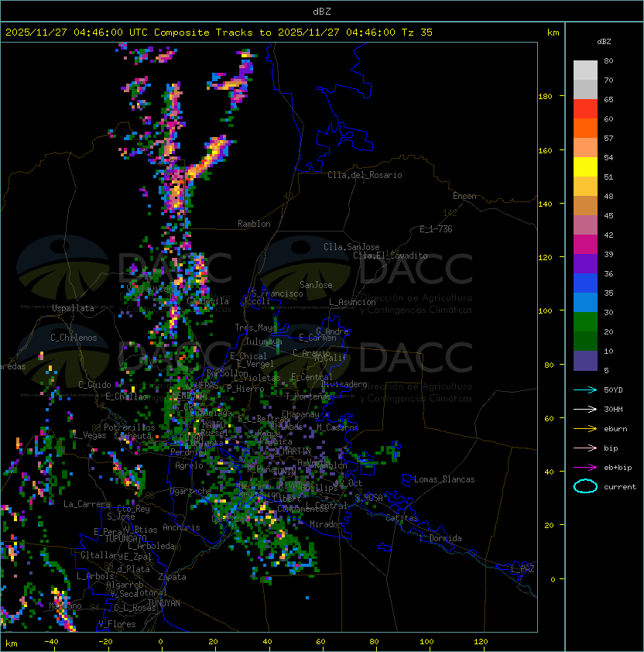Click the Divisadero place label
The height and width of the screenshot is (652, 644).
pos(344,384)
